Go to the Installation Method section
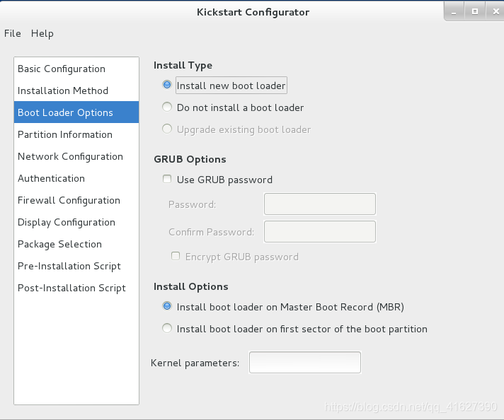This screenshot has height=420, width=504. point(76,91)
